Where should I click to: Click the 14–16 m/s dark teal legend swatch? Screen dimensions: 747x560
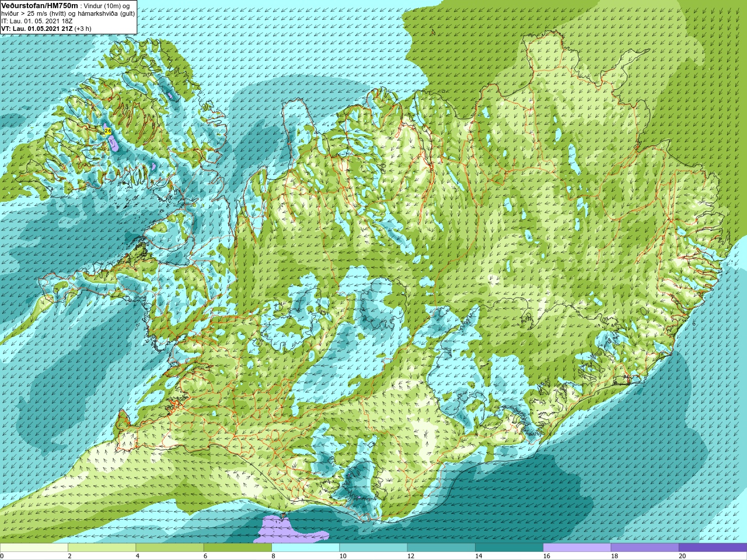pyautogui.click(x=509, y=547)
